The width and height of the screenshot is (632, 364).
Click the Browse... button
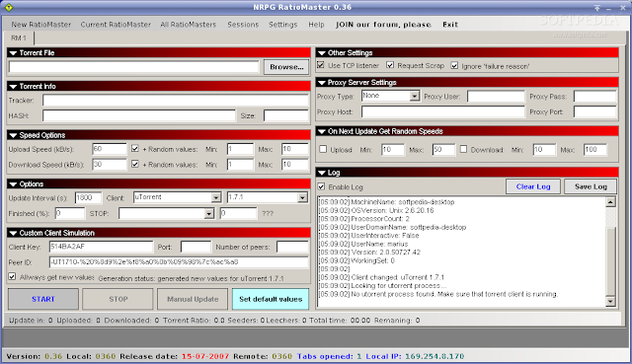[x=286, y=67]
